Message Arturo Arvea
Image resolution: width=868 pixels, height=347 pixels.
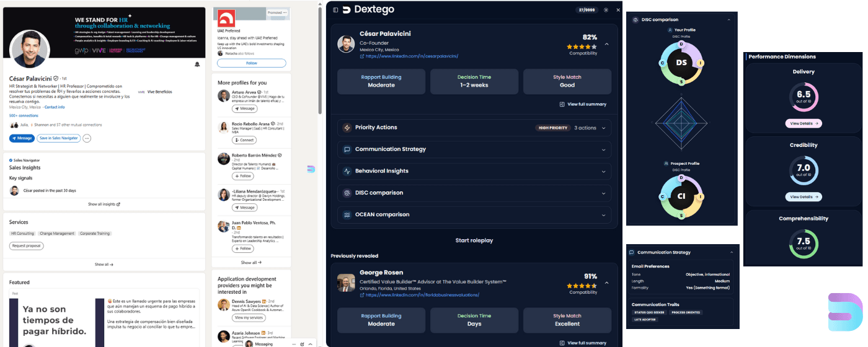[x=245, y=108]
